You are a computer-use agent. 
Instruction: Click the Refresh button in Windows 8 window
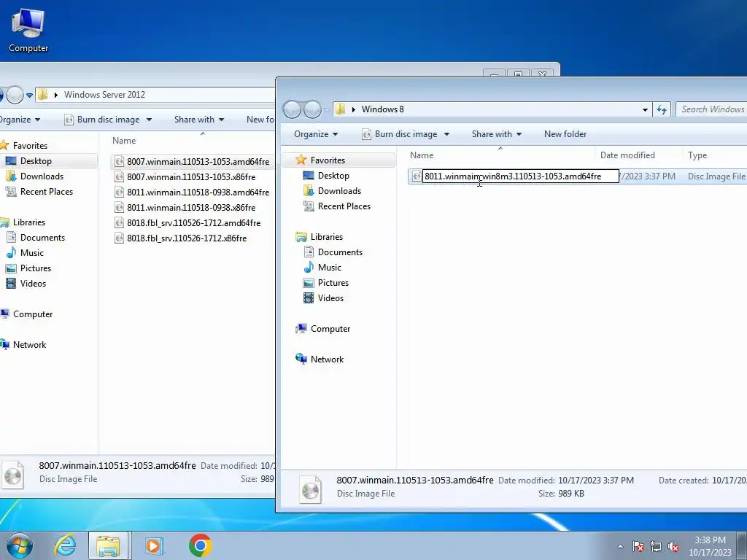tap(662, 109)
